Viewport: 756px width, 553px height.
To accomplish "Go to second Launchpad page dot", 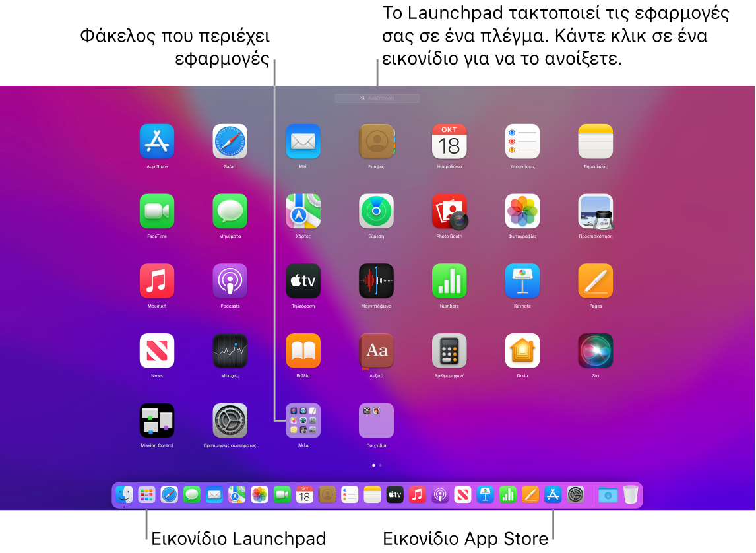I will pyautogui.click(x=381, y=465).
